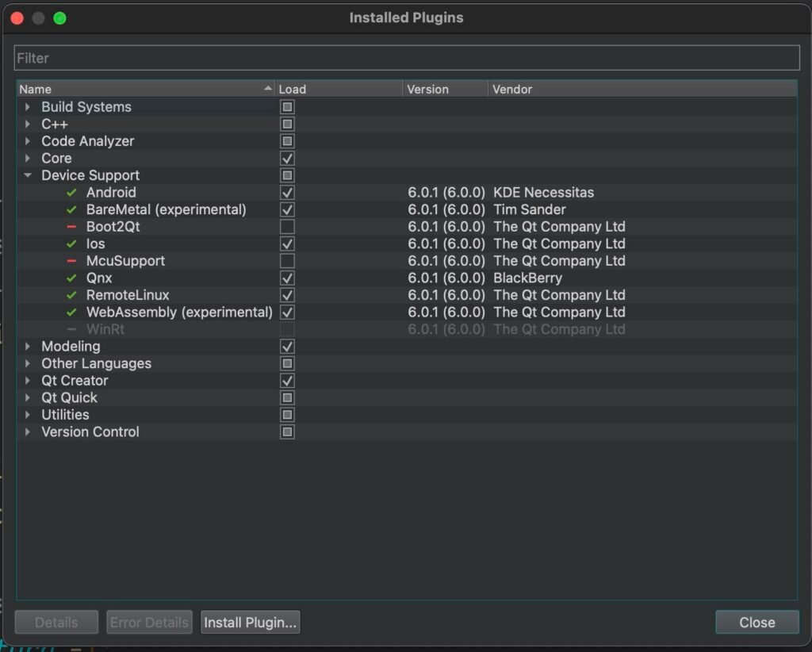Uncheck the RemoteLinux load checkbox
812x652 pixels.
point(287,295)
